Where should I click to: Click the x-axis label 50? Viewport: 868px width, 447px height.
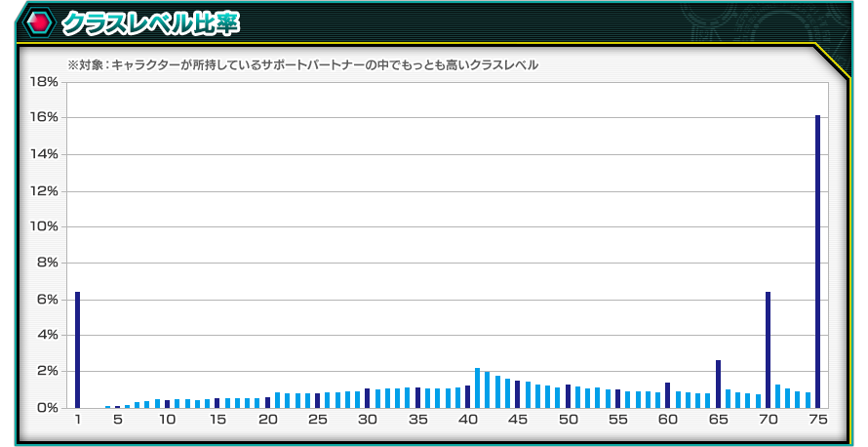(568, 420)
